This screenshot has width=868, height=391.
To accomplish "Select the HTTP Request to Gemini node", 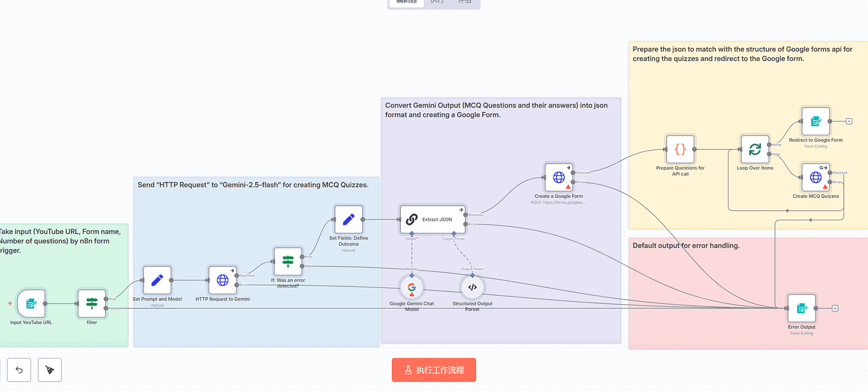I will click(223, 280).
